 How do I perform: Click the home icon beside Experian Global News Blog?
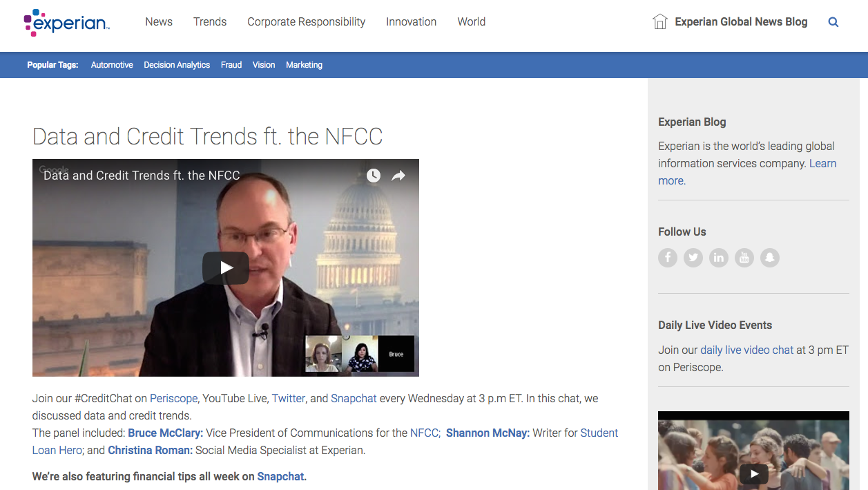[660, 21]
